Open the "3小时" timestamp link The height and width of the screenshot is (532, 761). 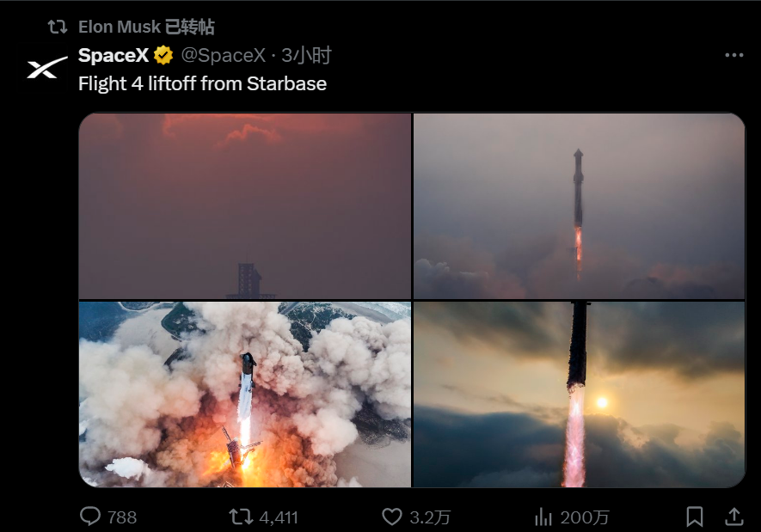(307, 56)
